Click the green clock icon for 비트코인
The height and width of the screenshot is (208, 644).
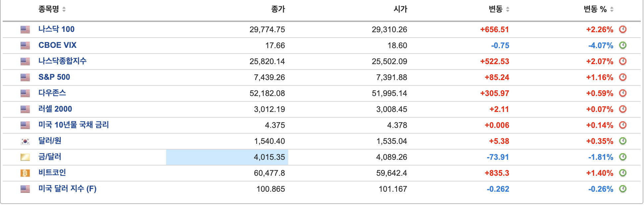point(623,173)
